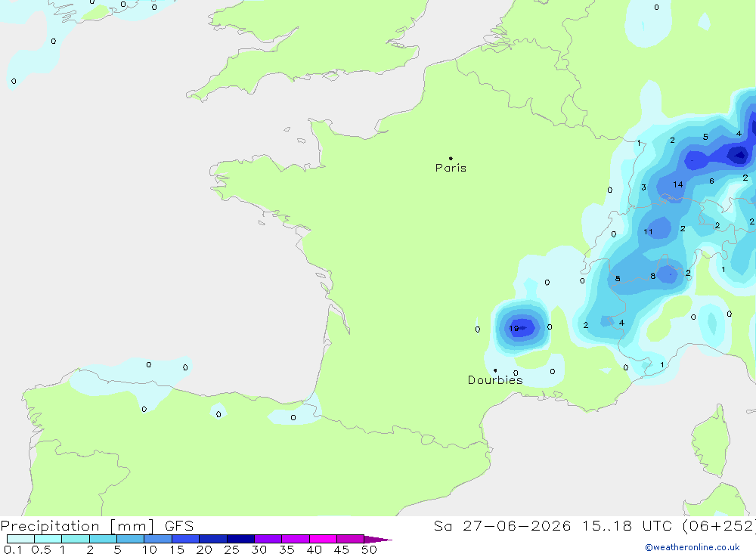Click the '20' legend scale label
This screenshot has width=756, height=554.
[x=204, y=549]
